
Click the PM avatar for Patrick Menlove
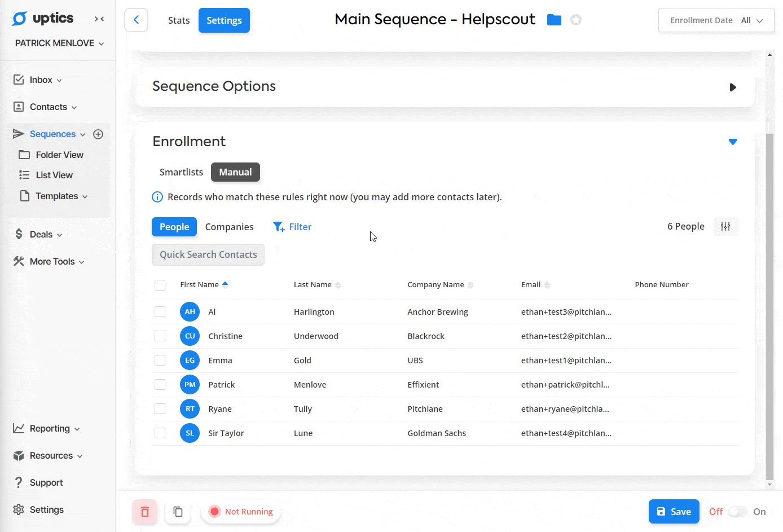click(x=190, y=385)
